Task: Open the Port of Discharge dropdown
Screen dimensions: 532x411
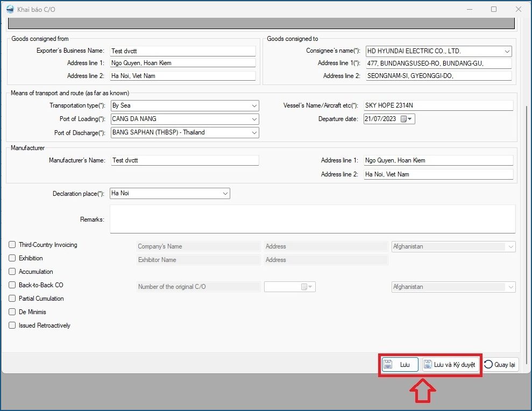Action: coord(254,133)
